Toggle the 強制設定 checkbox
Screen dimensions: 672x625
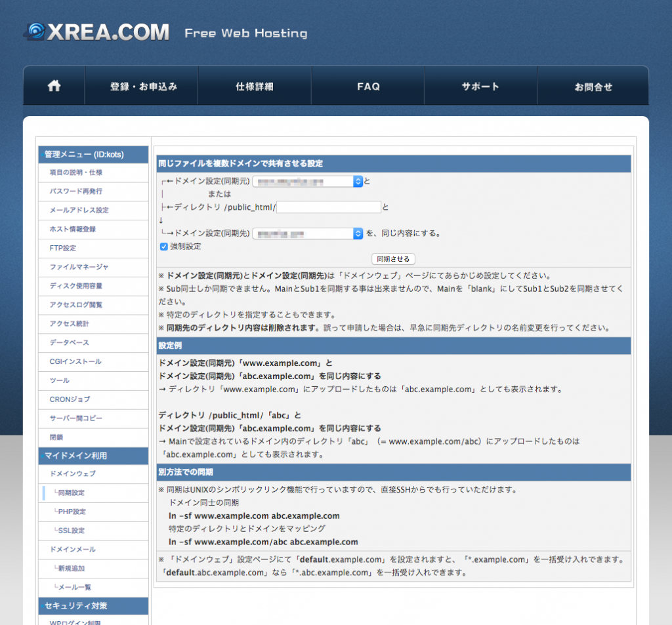click(x=164, y=247)
